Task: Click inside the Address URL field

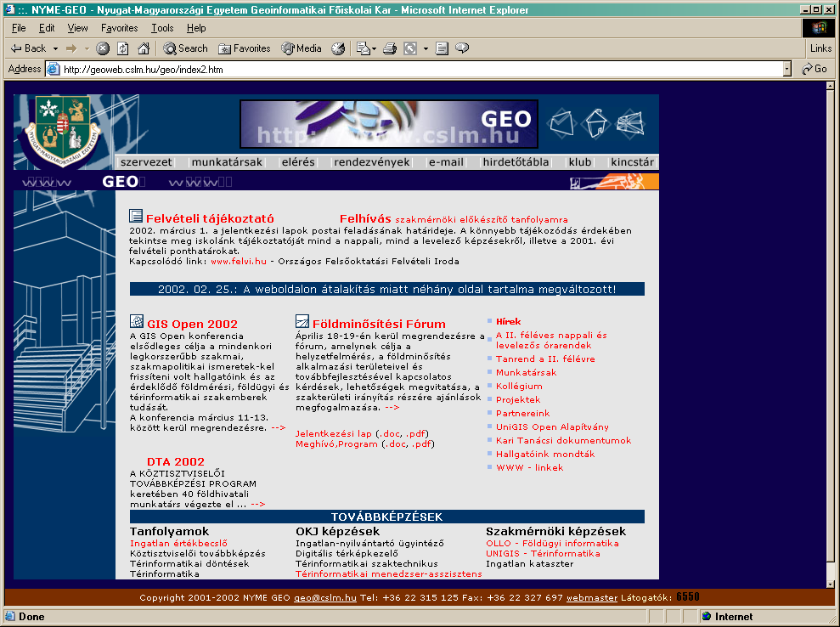Action: (x=416, y=69)
